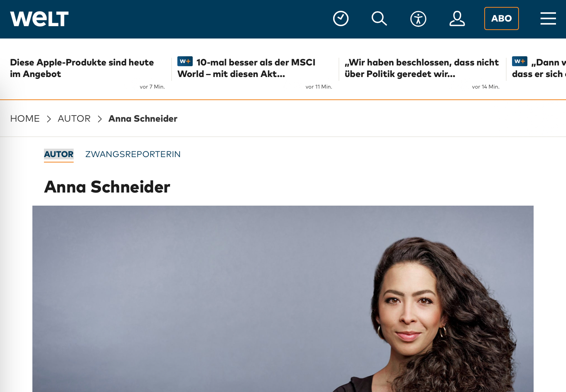Open 'Wir haben beschlossen' Politik article
This screenshot has width=566, height=392.
pyautogui.click(x=422, y=68)
